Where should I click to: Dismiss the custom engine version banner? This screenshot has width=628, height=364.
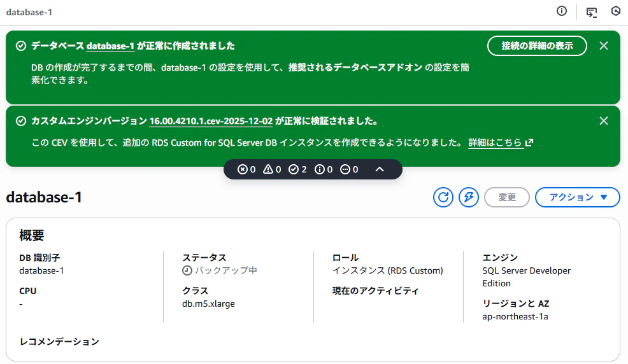604,121
